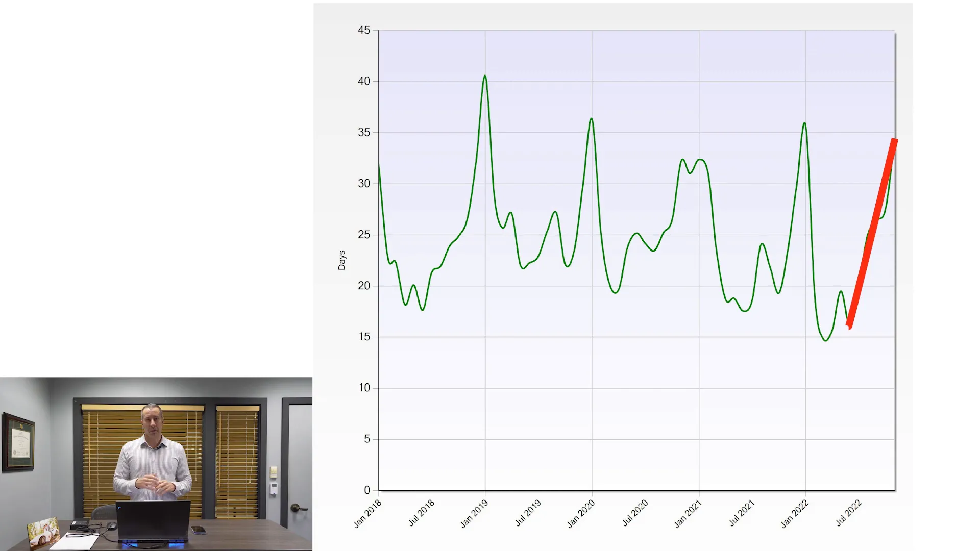Click the 'Jan 2019' x-axis label
Viewport: 980px width, 551px height.
point(474,514)
